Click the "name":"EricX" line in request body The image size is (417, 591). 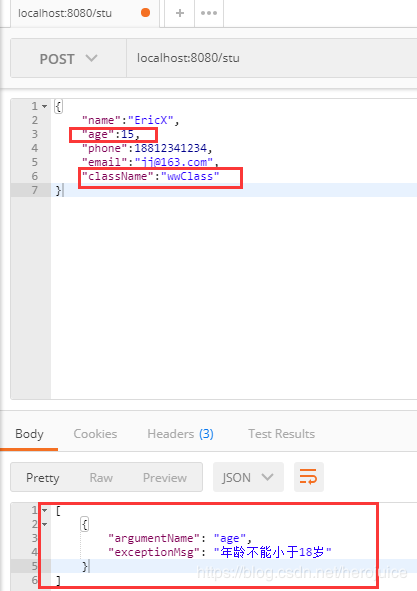click(x=130, y=120)
